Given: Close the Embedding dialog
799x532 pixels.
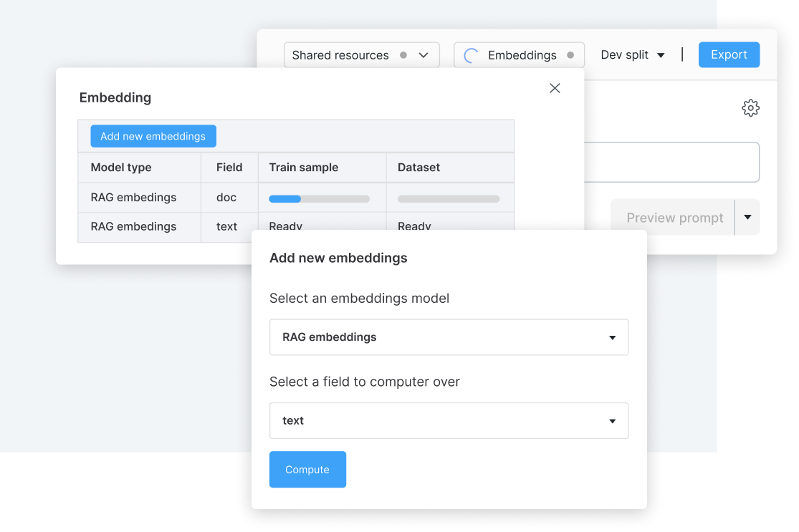Looking at the screenshot, I should coord(555,88).
